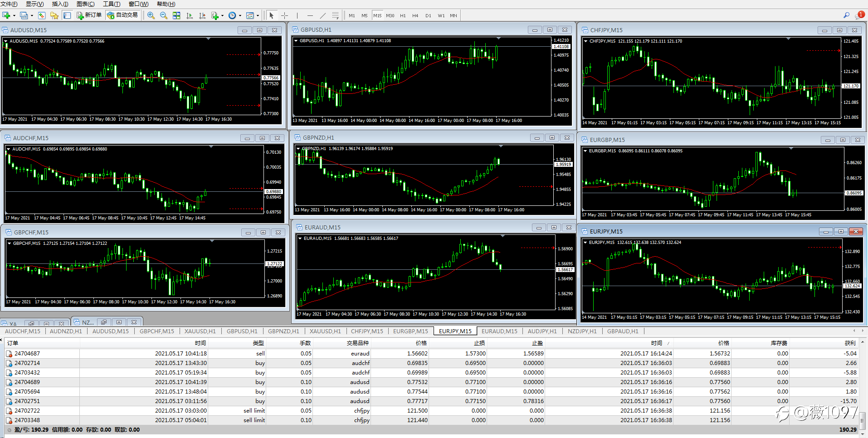Select the Trendline drawing tool
The height and width of the screenshot is (438, 868).
[x=323, y=15]
